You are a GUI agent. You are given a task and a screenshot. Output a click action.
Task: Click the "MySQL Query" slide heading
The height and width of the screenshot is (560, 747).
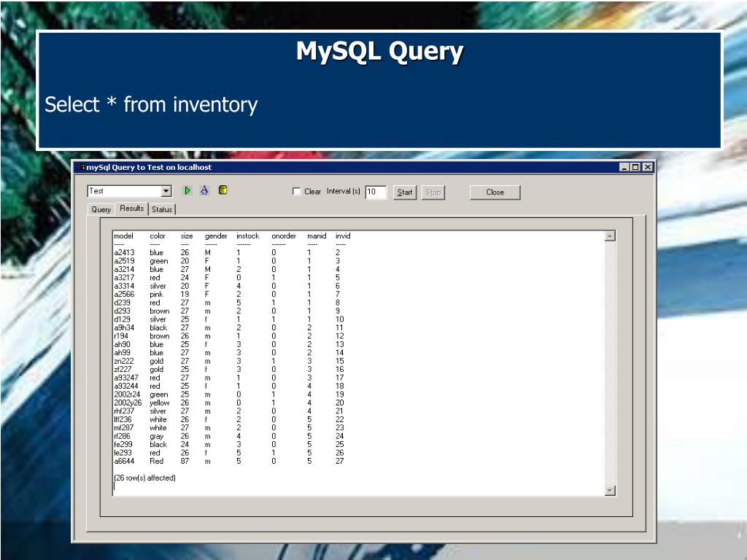379,52
